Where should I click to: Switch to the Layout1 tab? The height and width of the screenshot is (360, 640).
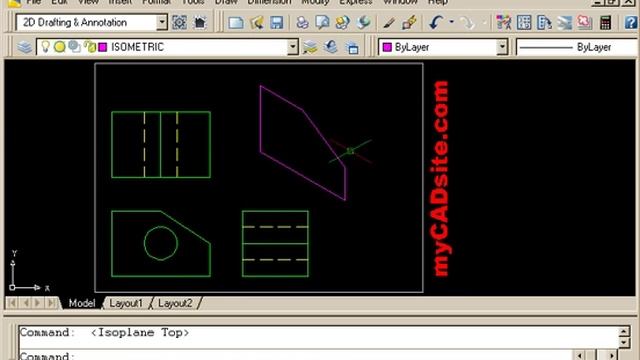point(126,303)
